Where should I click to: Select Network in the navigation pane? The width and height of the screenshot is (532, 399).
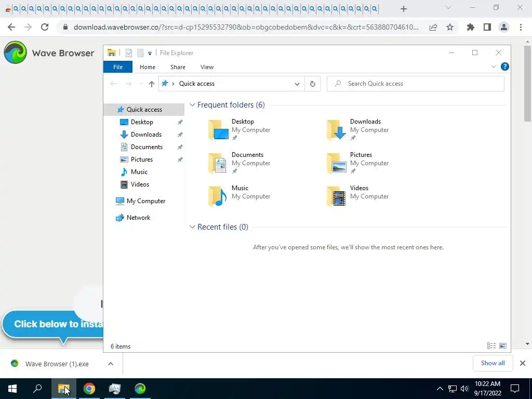click(138, 218)
